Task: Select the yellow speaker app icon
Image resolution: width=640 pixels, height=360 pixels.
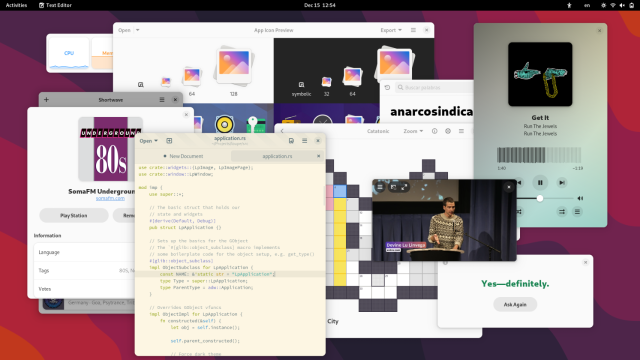Action: [224, 124]
